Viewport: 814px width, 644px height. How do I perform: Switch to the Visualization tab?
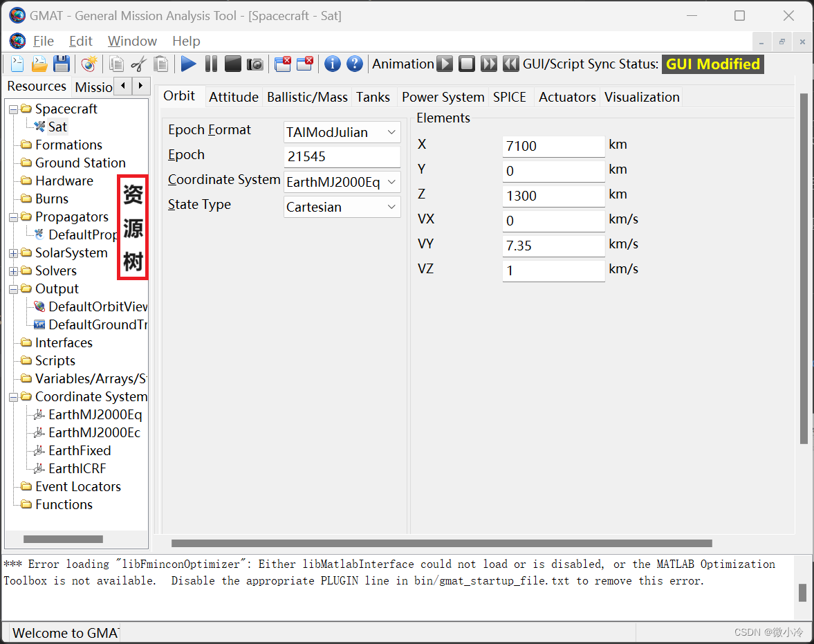pos(642,97)
